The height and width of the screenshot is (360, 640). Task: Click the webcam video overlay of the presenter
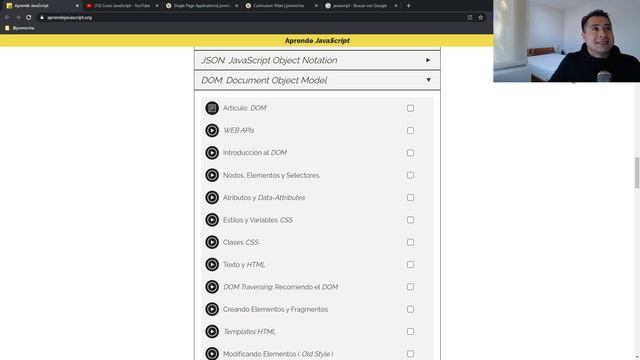pyautogui.click(x=567, y=41)
